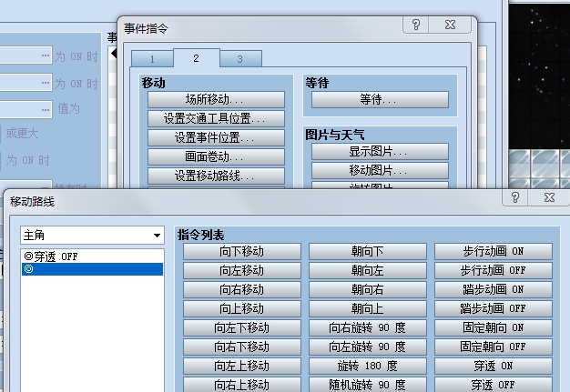570x392 pixels.
Task: Click the 画面卷动... button
Action: click(216, 156)
